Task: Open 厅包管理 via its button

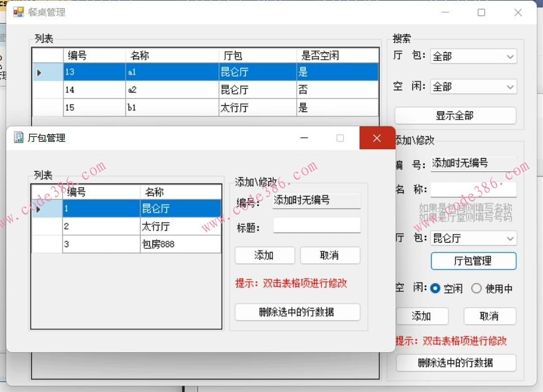Action: point(473,261)
